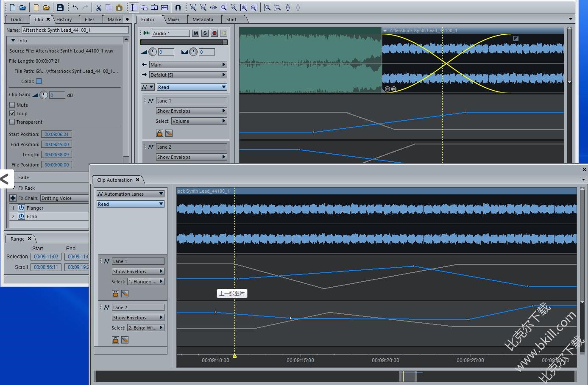The width and height of the screenshot is (588, 385).
Task: Undo the last action via toolbar arrow
Action: (x=75, y=7)
